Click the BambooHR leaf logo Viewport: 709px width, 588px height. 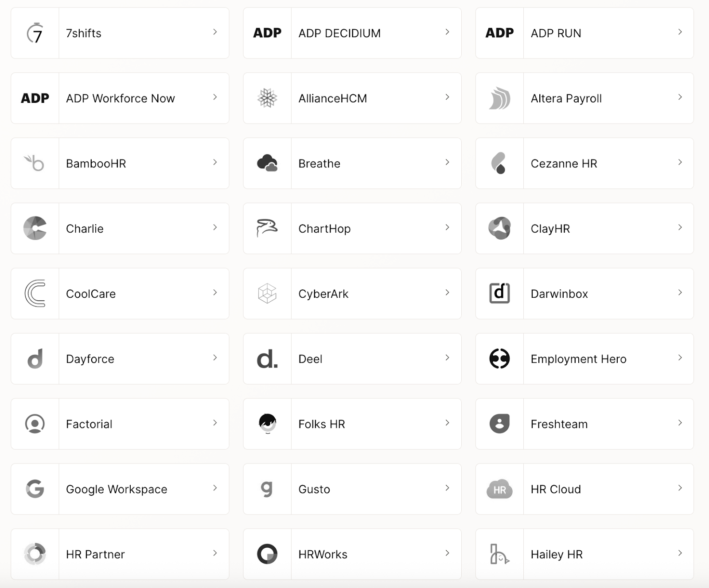[35, 163]
